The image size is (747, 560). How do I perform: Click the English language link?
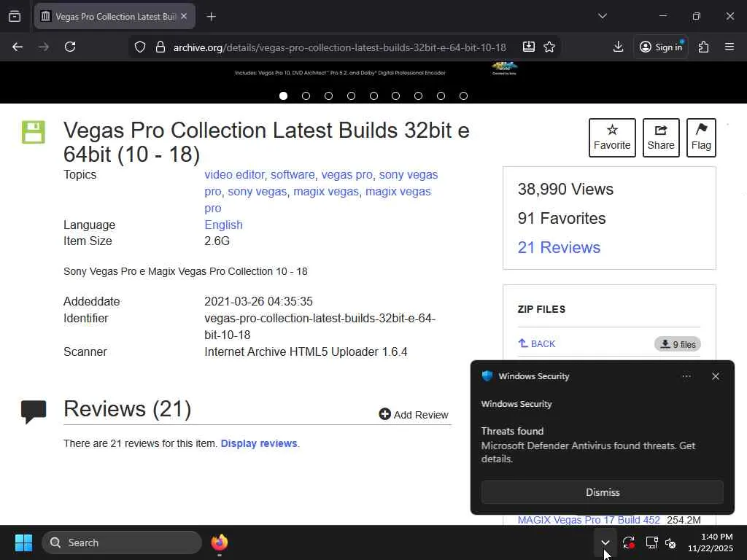point(223,225)
